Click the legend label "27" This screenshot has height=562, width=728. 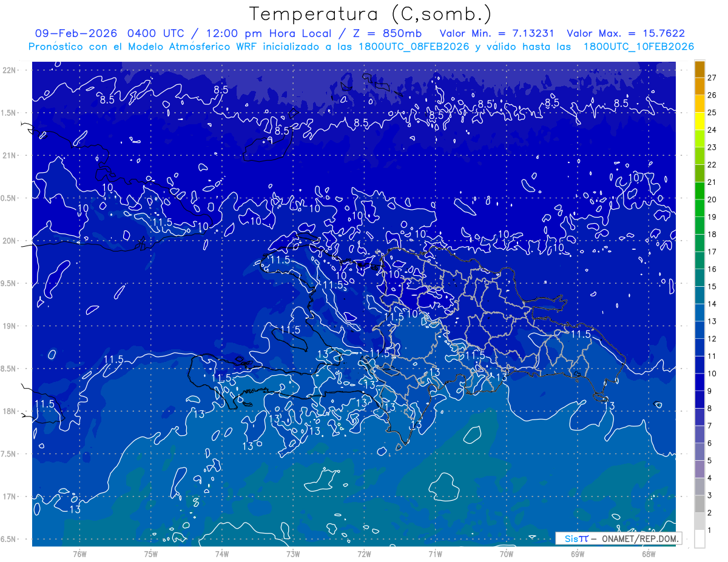click(712, 78)
